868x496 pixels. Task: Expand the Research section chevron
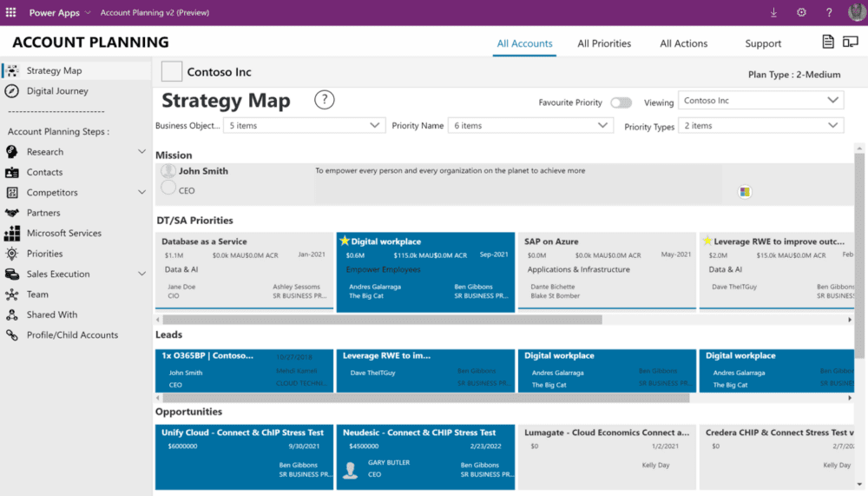(141, 151)
